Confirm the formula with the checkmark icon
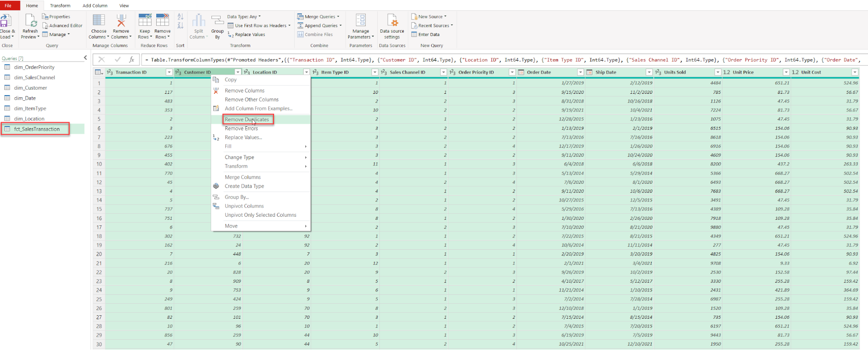 click(117, 59)
